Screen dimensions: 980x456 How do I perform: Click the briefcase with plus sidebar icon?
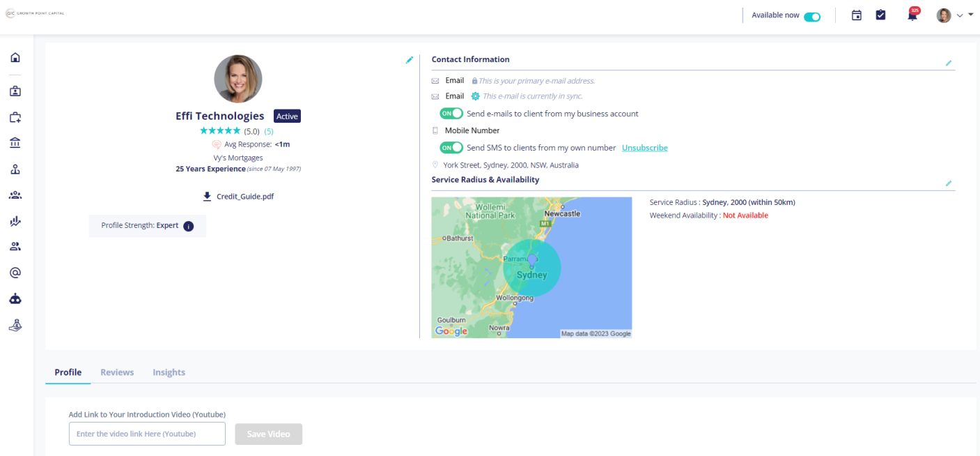(15, 117)
